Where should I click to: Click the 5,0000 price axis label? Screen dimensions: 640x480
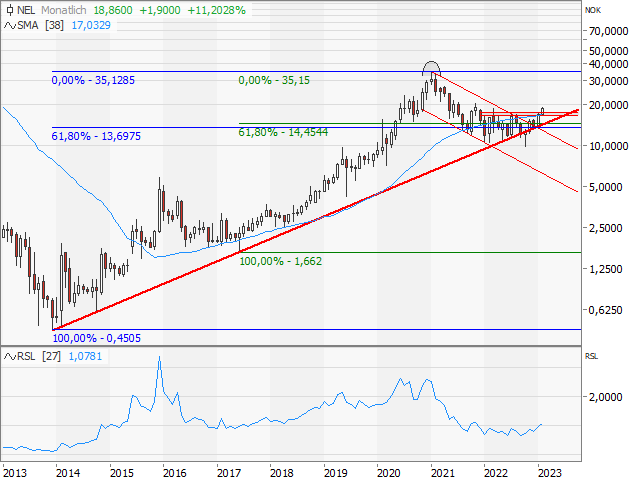605,187
